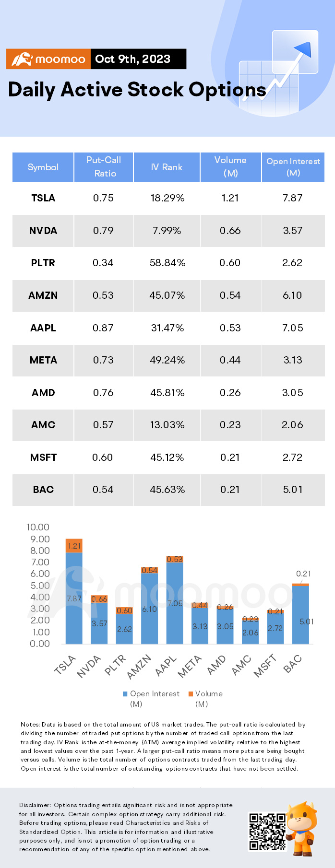Click the TSLA bar in chart
The width and height of the screenshot is (335, 868).
click(74, 591)
